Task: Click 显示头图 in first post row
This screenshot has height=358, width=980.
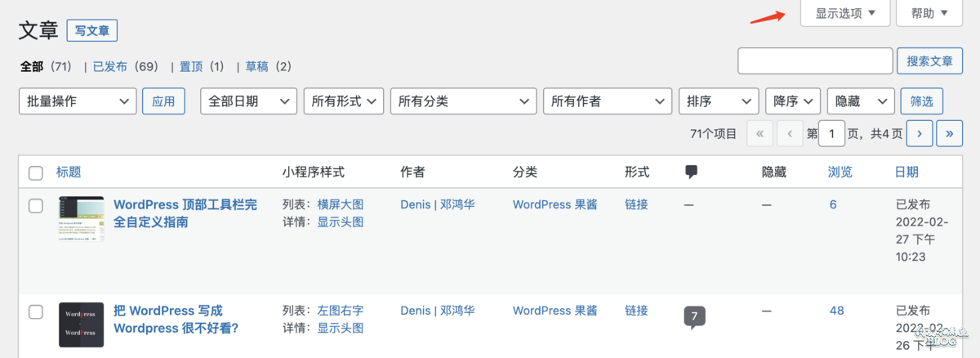Action: point(341,222)
